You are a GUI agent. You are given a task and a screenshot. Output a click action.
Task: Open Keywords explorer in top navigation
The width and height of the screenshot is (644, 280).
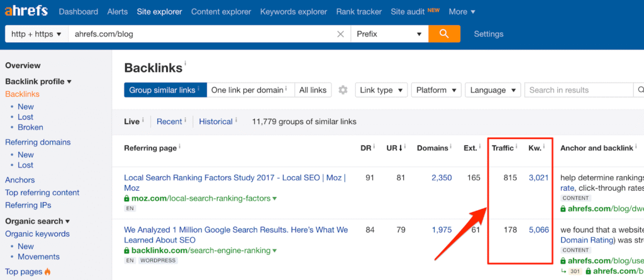(295, 11)
